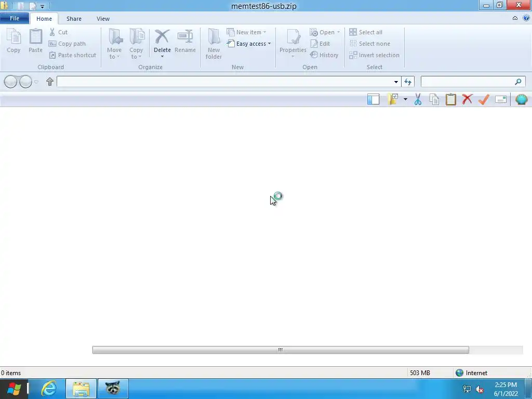Expand the address bar history dropdown
532x399 pixels.
click(396, 82)
